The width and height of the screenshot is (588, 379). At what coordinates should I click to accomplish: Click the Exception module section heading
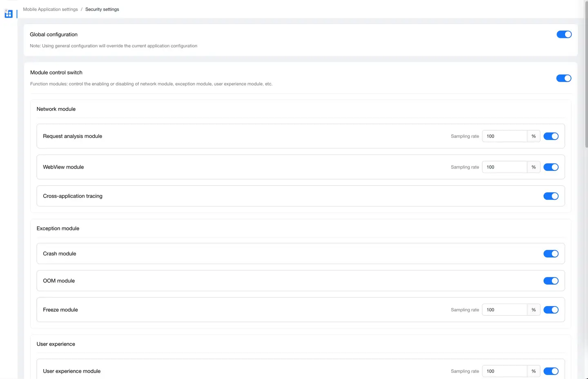point(58,228)
